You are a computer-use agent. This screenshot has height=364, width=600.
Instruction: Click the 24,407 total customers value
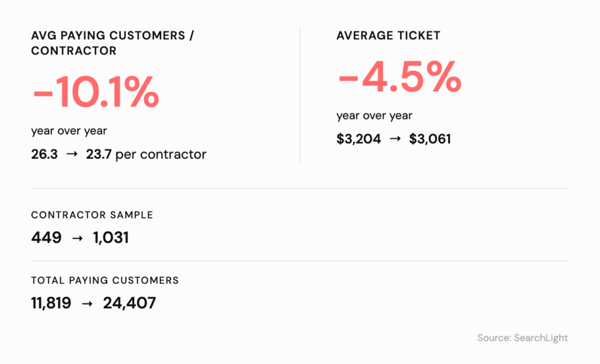[129, 303]
